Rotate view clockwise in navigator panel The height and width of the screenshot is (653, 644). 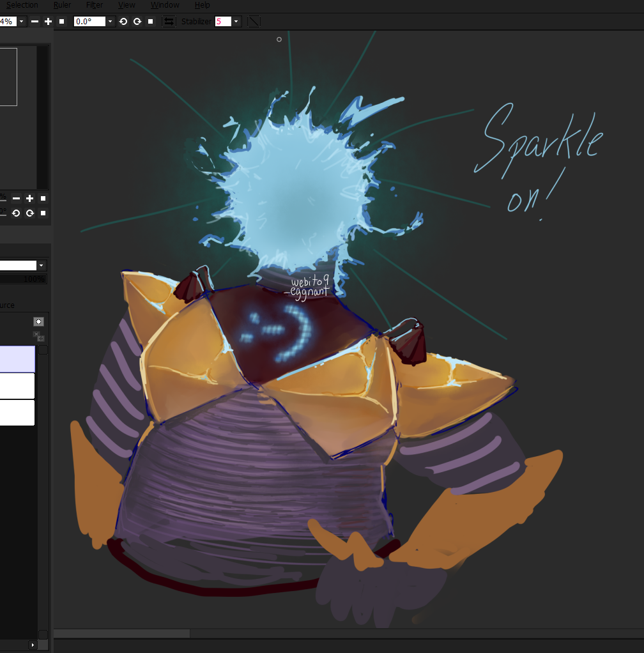click(29, 213)
